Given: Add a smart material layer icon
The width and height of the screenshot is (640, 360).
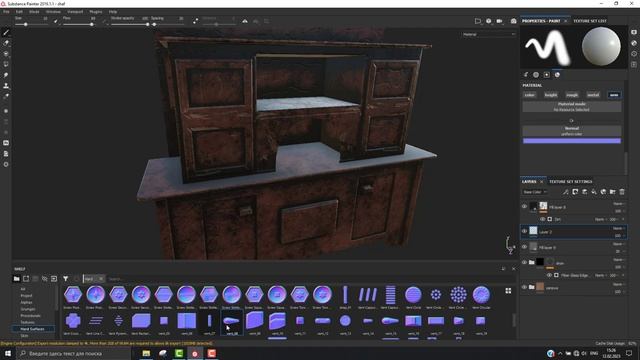Looking at the screenshot, I should [x=603, y=192].
